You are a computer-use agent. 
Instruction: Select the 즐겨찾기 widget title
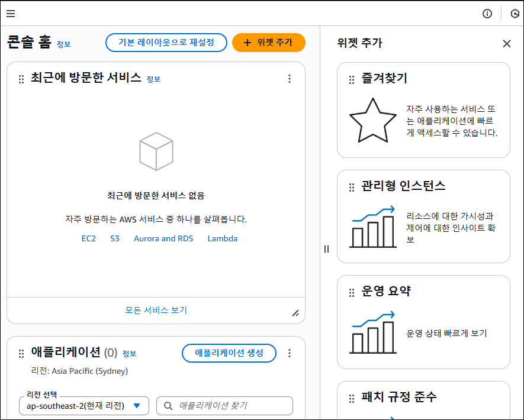384,79
